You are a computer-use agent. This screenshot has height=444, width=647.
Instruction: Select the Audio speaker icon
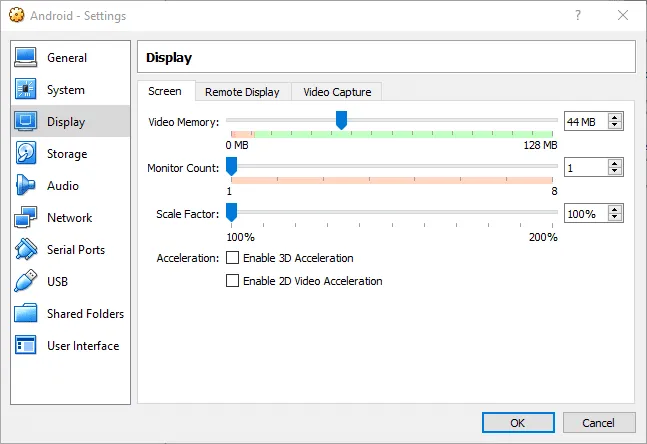click(x=26, y=186)
